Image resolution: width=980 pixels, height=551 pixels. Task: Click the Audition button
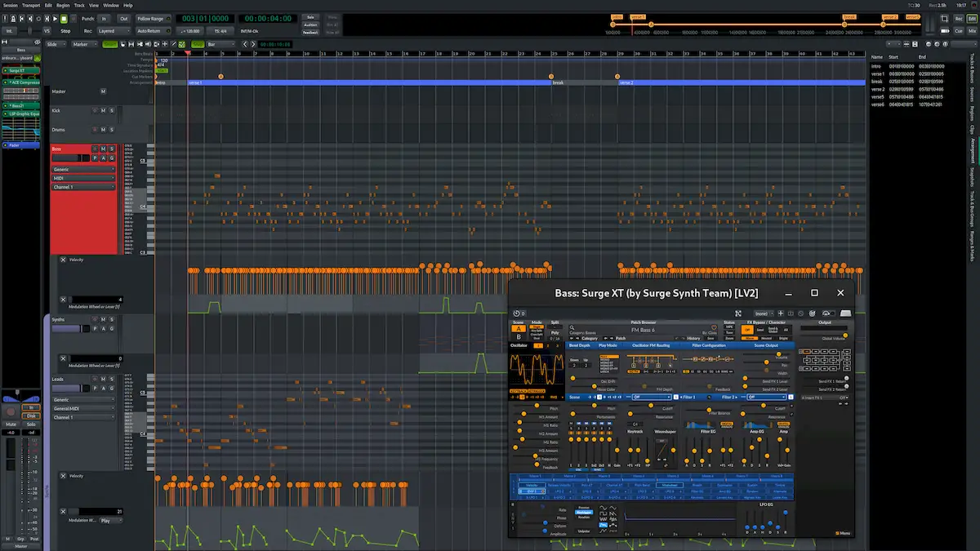coord(310,24)
